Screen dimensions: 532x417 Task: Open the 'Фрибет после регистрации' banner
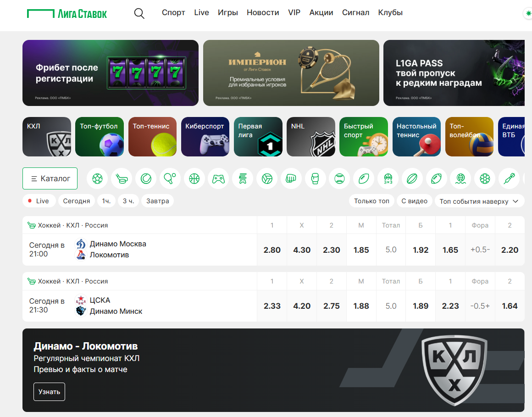(x=111, y=73)
